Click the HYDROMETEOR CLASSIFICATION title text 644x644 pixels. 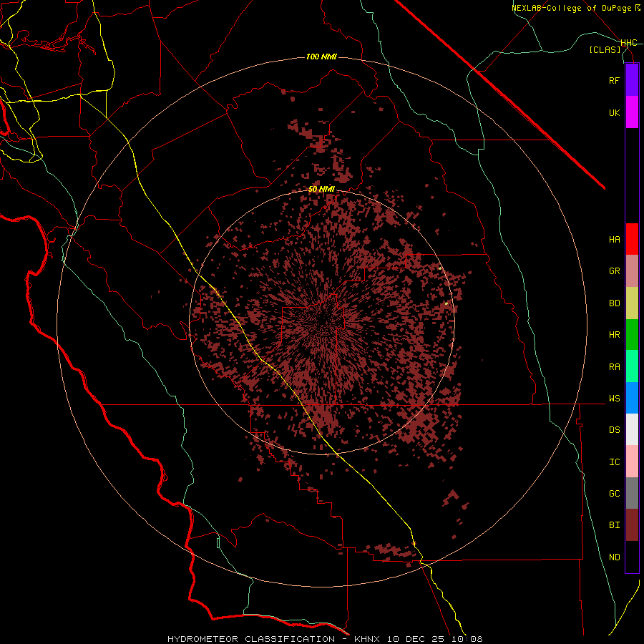tap(251, 639)
